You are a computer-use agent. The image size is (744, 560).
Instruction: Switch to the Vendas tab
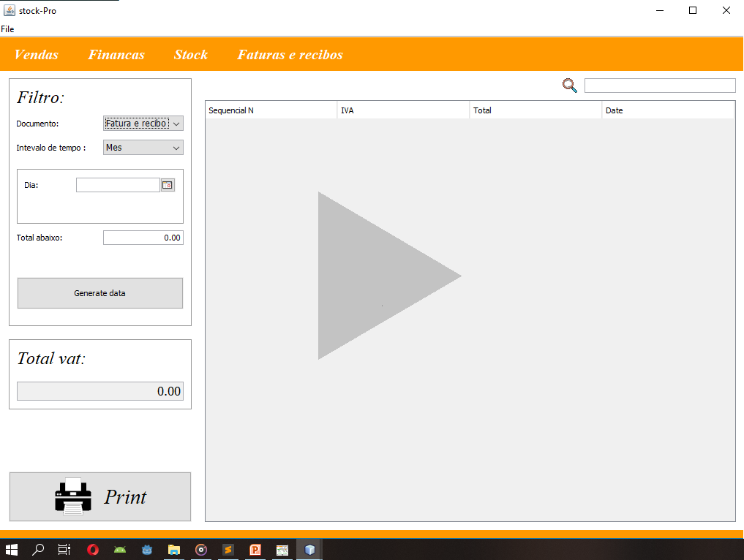tap(37, 55)
